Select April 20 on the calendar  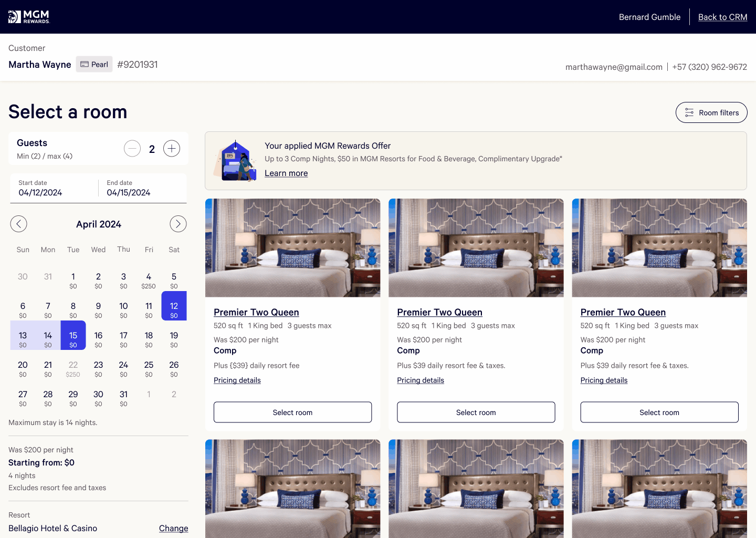point(23,369)
